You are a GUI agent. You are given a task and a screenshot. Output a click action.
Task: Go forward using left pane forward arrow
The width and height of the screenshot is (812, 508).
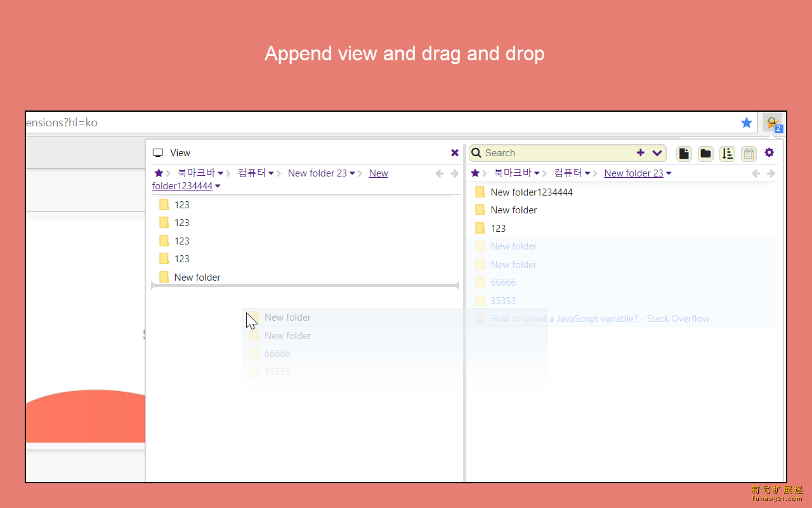click(x=454, y=173)
